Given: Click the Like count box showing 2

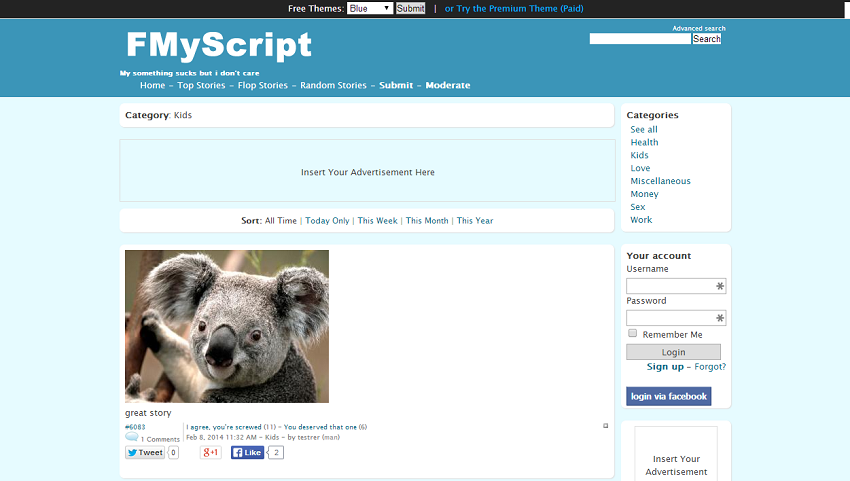Looking at the screenshot, I should tap(276, 452).
